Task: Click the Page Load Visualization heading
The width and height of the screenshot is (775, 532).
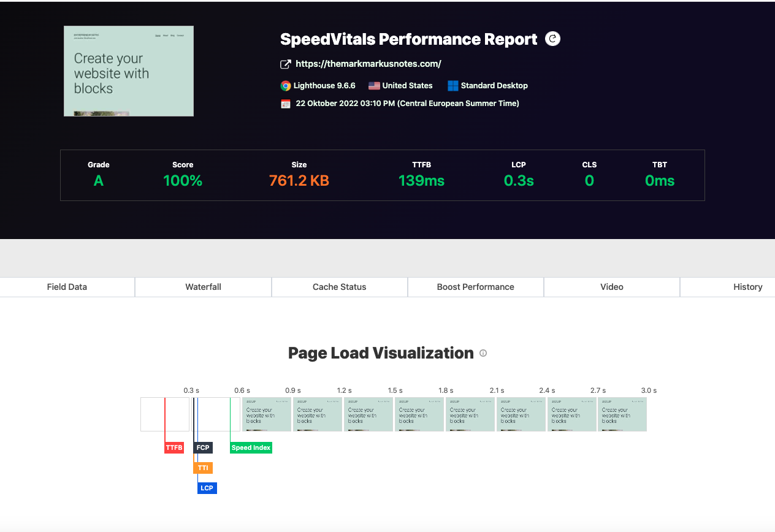Action: pos(381,353)
